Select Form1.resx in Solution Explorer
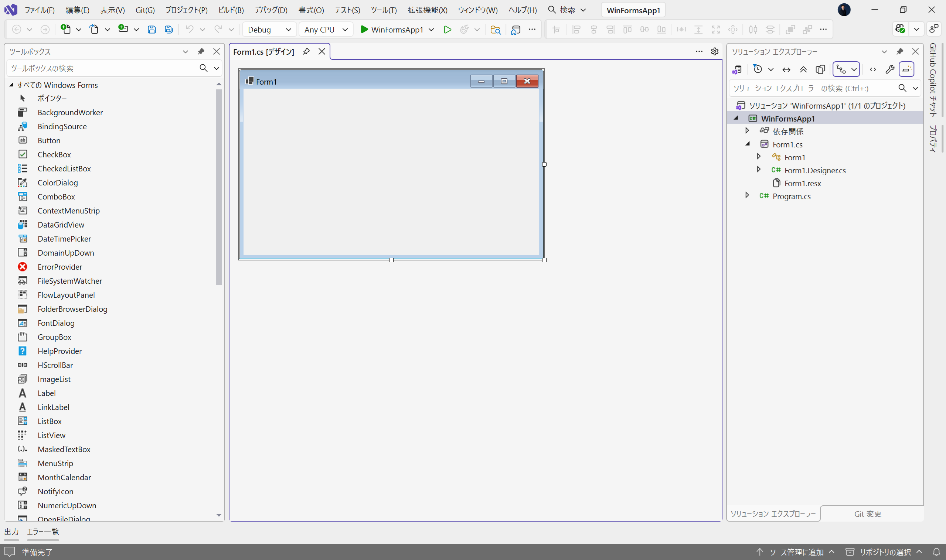Viewport: 946px width, 560px height. (x=802, y=183)
